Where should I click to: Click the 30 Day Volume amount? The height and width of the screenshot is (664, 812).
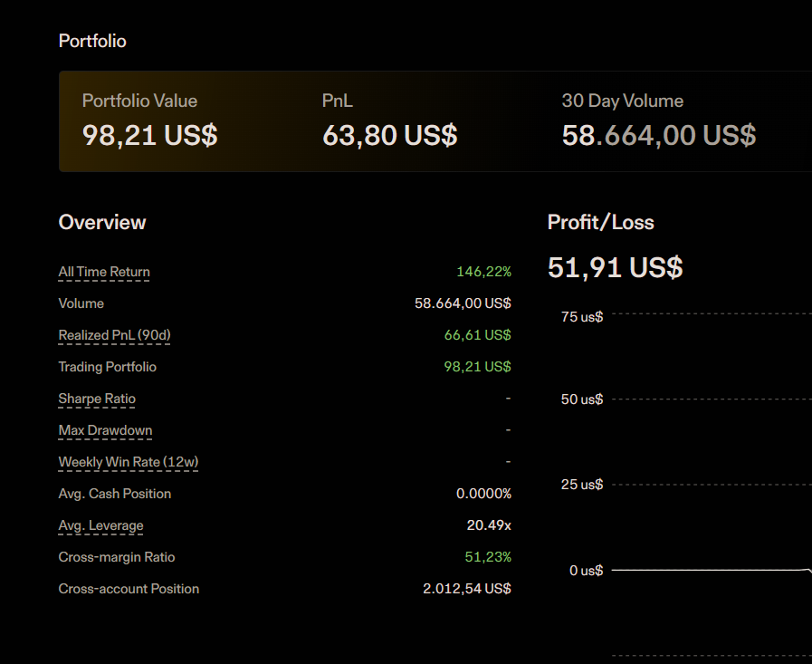pyautogui.click(x=659, y=135)
